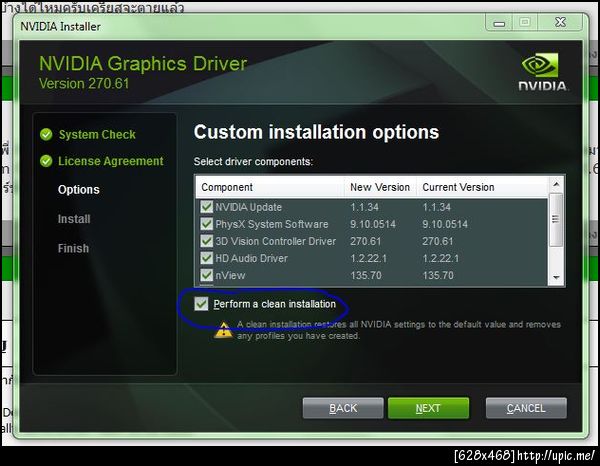Select the Install step
600x466 pixels.
coord(74,219)
